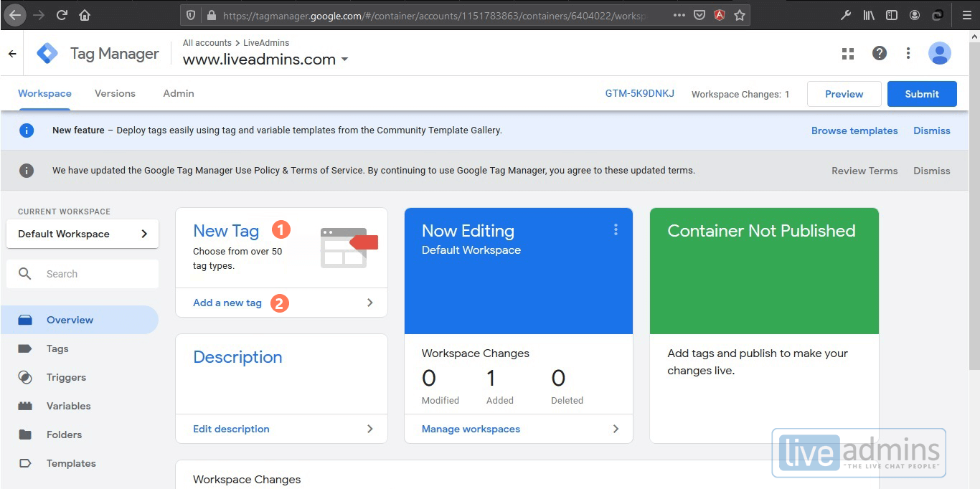Open the three-dot menu in the header
Screen dimensions: 980x489
click(908, 53)
